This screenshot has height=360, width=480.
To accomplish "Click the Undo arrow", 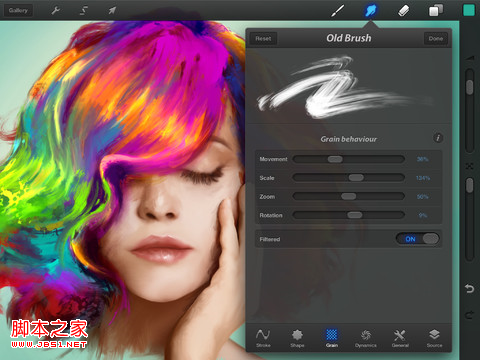I will click(469, 288).
